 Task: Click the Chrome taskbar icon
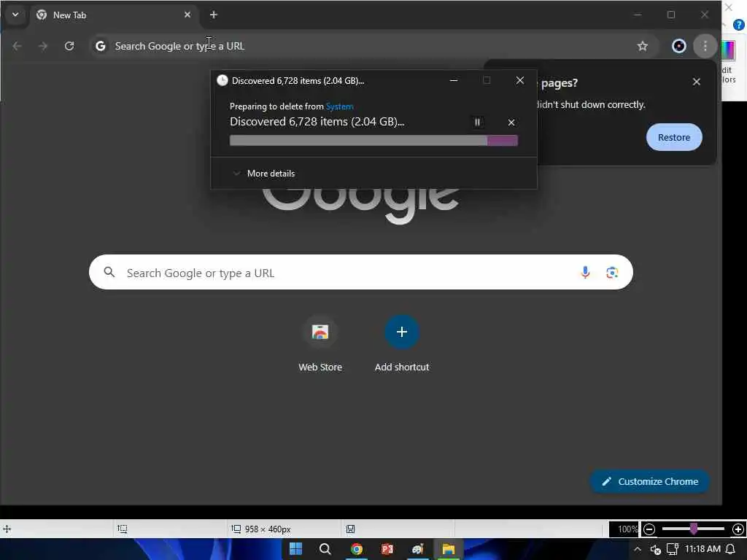(x=356, y=549)
